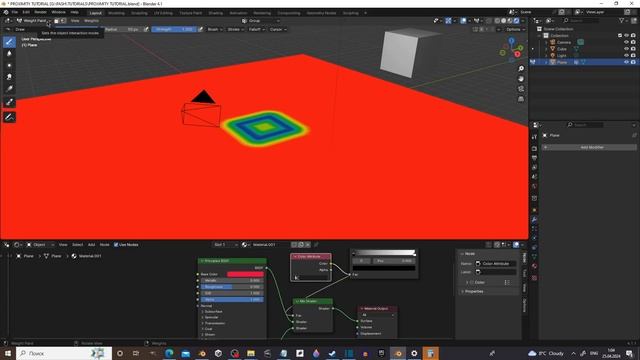Click the Blender logo menu icon
640x360 pixels.
point(6,12)
